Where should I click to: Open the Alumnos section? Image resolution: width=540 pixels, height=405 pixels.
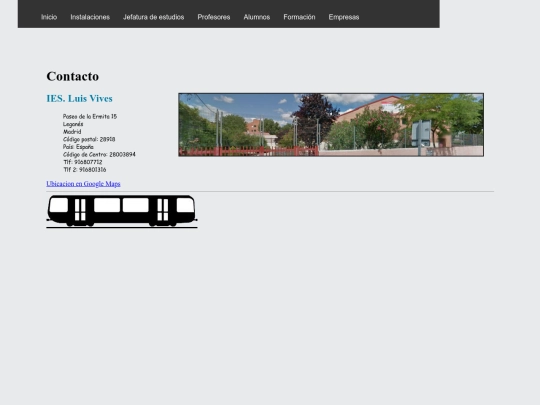[257, 17]
